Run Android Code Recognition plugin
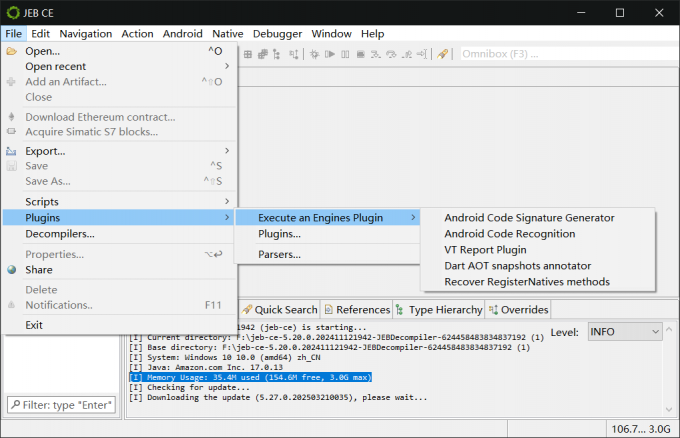Screen dimensions: 680x438 point(538,234)
